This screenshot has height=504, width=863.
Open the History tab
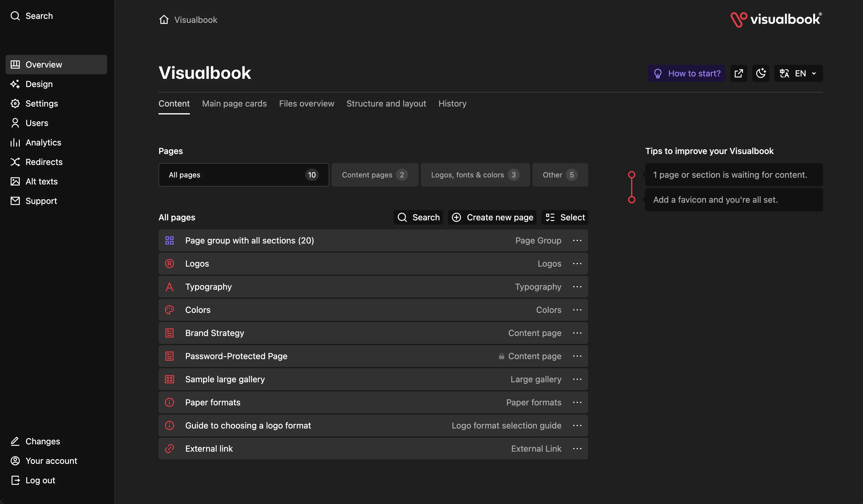point(452,103)
